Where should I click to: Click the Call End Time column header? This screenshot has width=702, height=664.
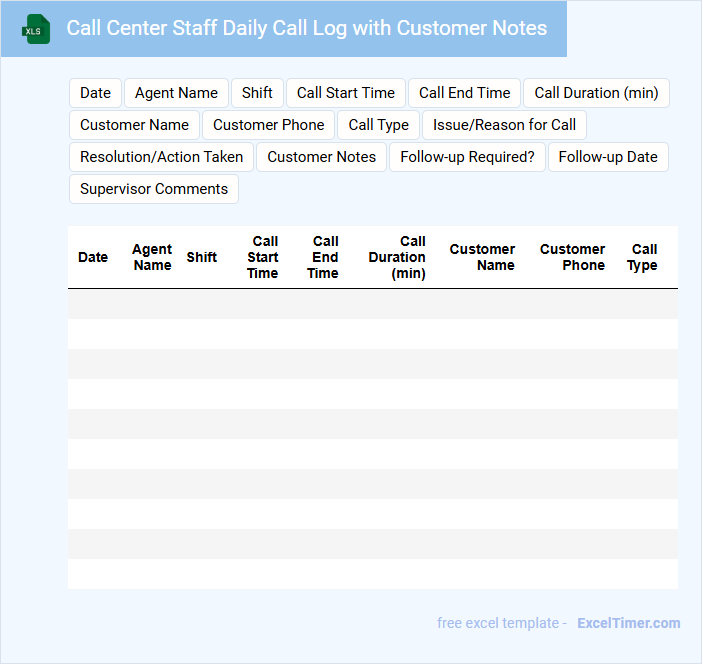click(x=323, y=257)
